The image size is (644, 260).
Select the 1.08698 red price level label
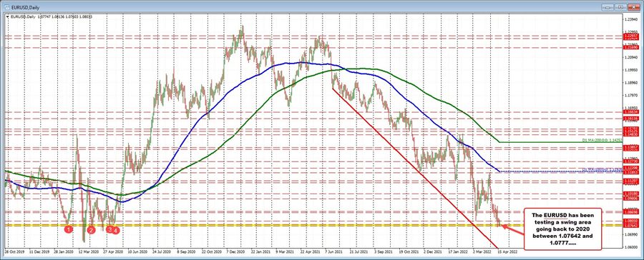[631, 212]
